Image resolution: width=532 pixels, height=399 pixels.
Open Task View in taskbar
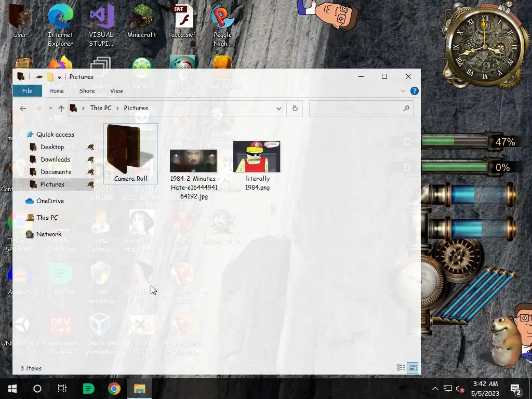pyautogui.click(x=62, y=389)
